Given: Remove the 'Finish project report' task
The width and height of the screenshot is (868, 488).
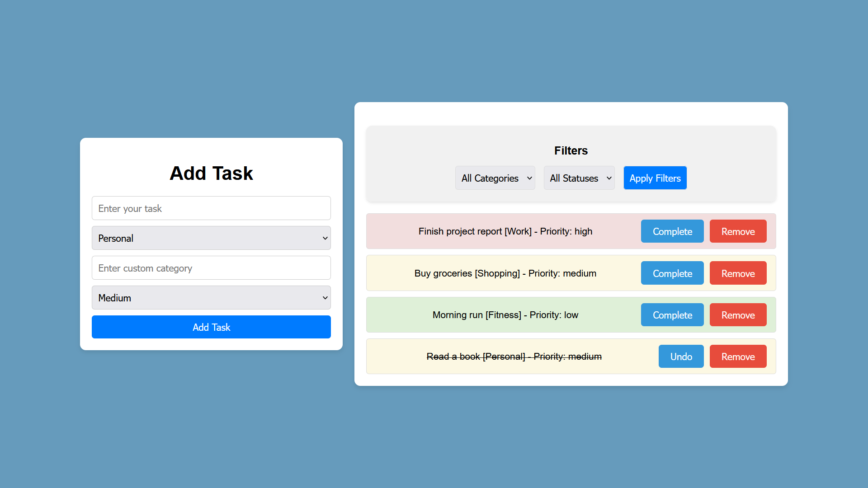Looking at the screenshot, I should [x=738, y=231].
